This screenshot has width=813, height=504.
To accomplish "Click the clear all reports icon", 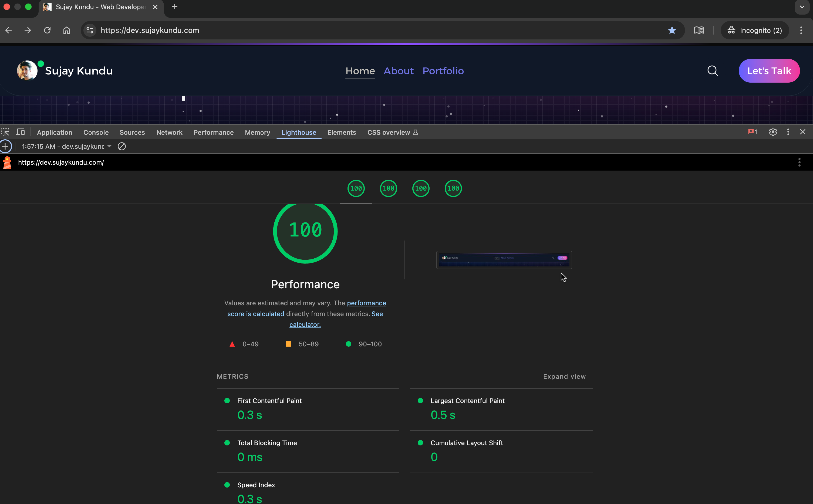I will 122,146.
